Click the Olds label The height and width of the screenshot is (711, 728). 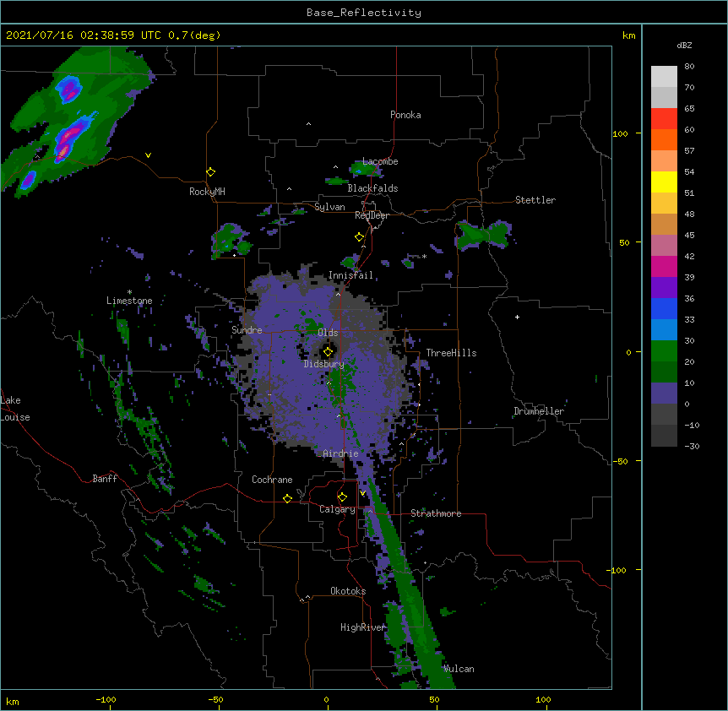[x=328, y=333]
